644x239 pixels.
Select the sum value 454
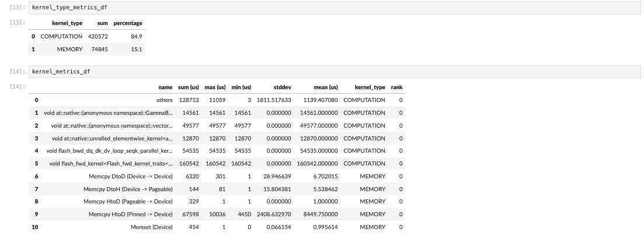(194, 227)
